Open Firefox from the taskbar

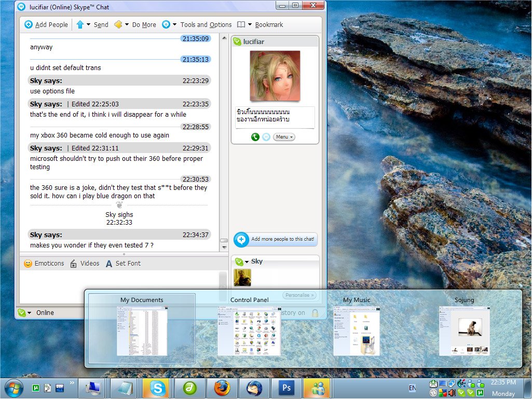[x=222, y=388]
